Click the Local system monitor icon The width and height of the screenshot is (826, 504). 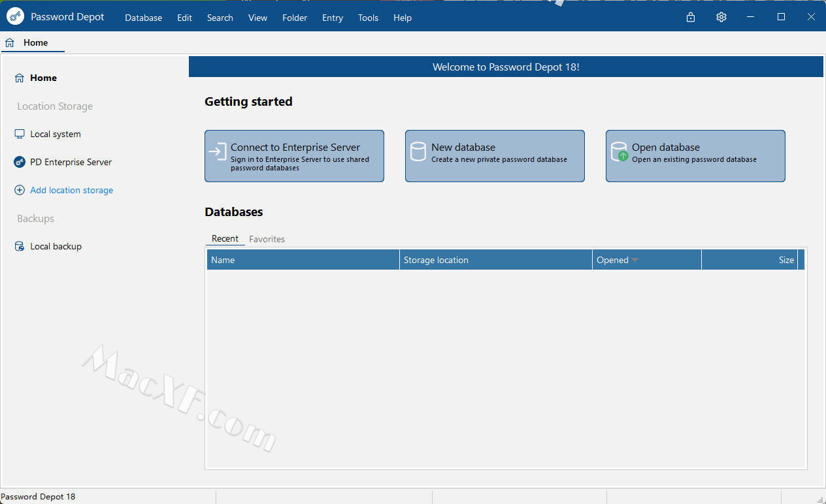click(20, 134)
